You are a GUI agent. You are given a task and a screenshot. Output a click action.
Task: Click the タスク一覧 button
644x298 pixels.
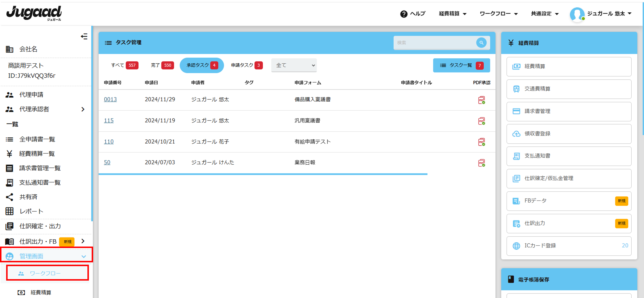click(x=461, y=65)
